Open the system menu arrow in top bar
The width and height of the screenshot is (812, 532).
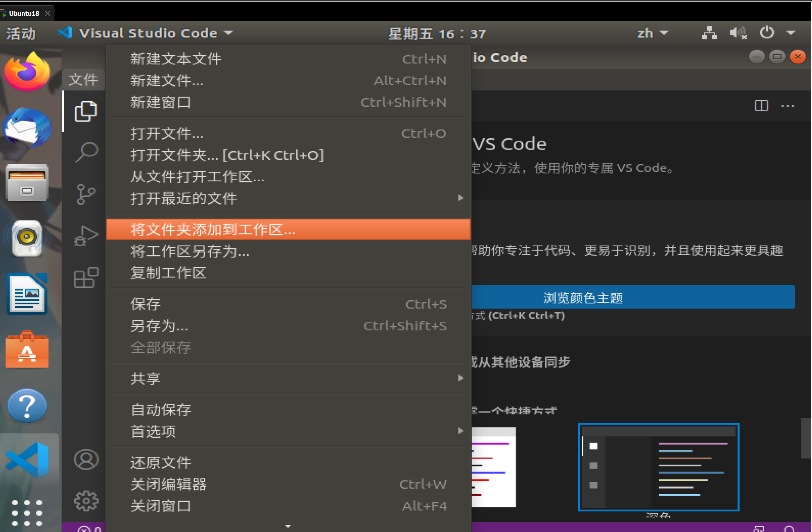pyautogui.click(x=791, y=33)
